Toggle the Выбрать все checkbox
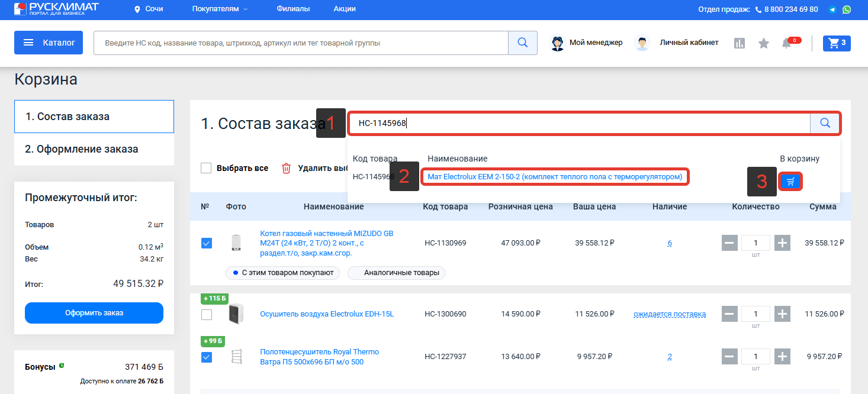The width and height of the screenshot is (868, 394). point(206,168)
